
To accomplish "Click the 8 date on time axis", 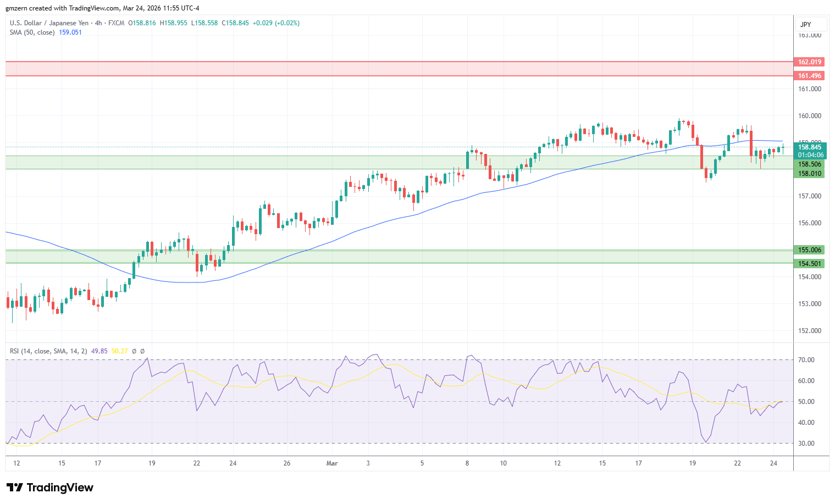I will (x=467, y=463).
